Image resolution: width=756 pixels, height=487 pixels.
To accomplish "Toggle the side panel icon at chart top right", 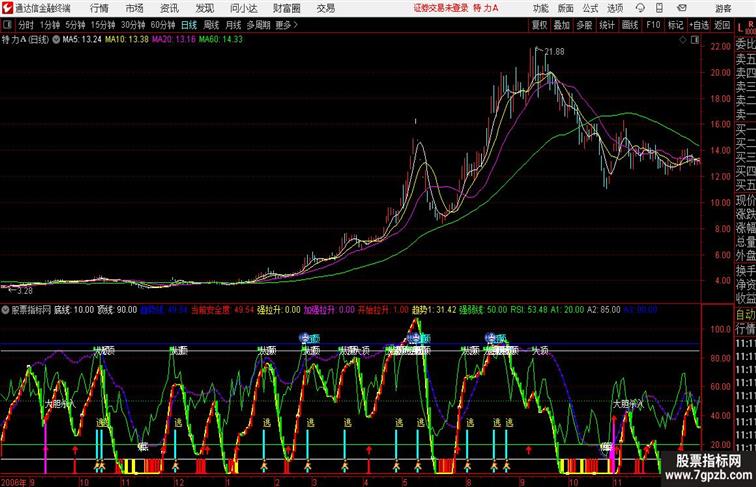I will point(695,40).
